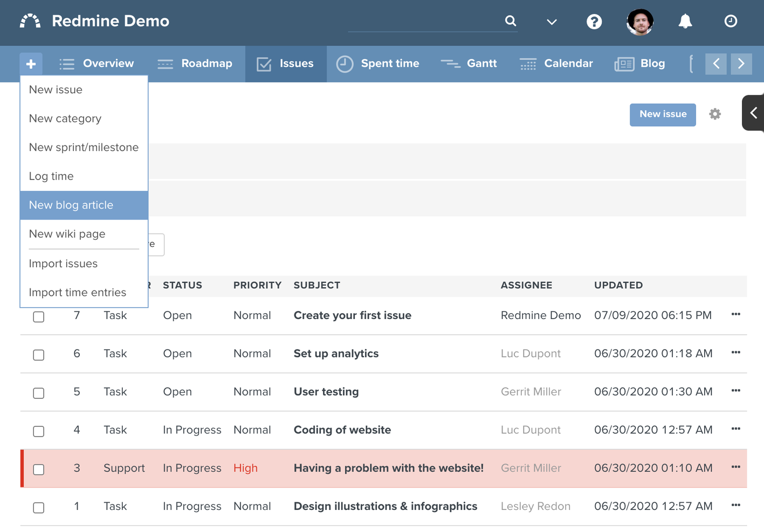Tick the checkbox for issue 5

coord(39,393)
